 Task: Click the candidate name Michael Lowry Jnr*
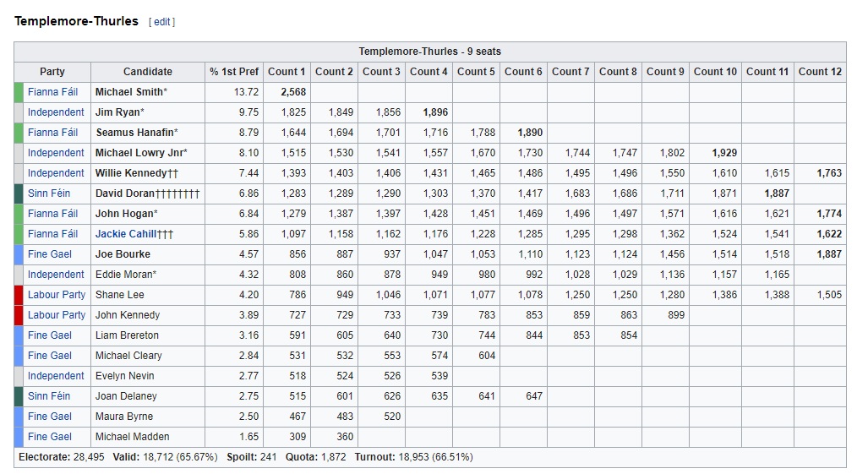(x=141, y=153)
